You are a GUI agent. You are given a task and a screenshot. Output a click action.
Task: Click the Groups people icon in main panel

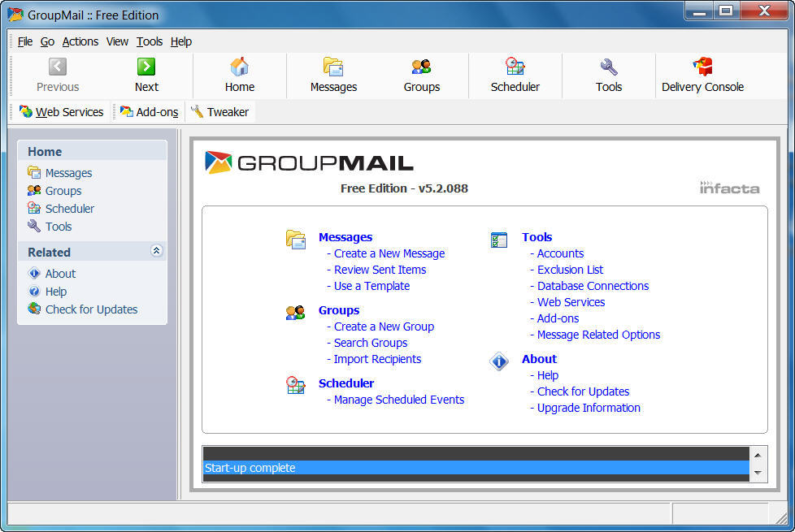pyautogui.click(x=296, y=313)
